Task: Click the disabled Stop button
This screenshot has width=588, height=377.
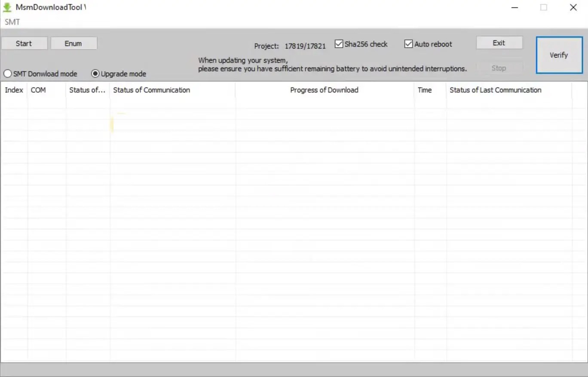Action: [x=499, y=68]
